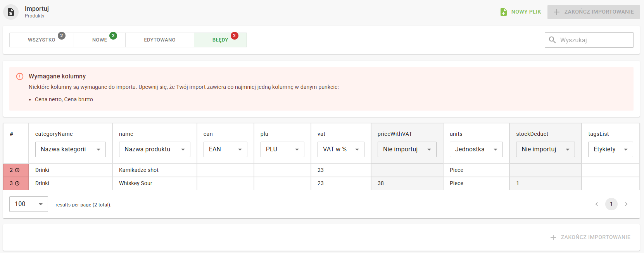644x253 pixels.
Task: Open the stockDeduct Nie importuj dropdown
Action: (x=545, y=149)
